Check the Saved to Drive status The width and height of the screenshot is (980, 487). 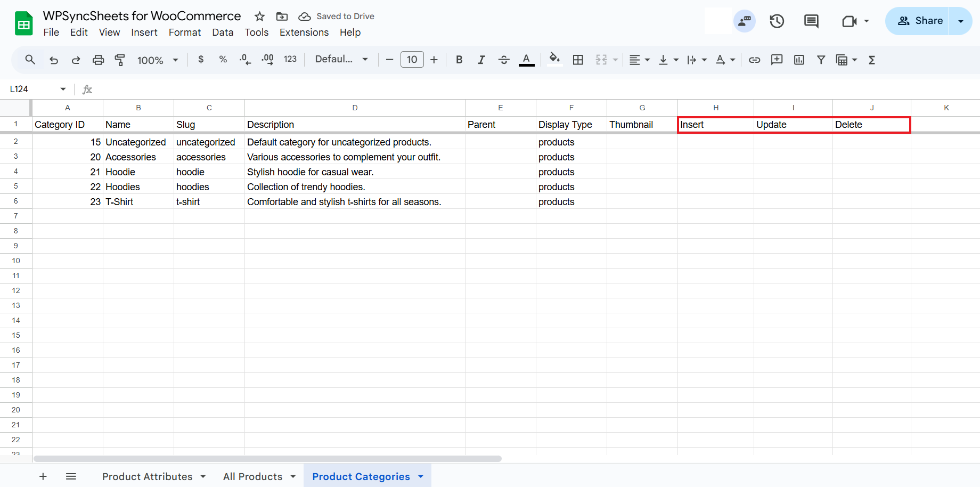[336, 17]
